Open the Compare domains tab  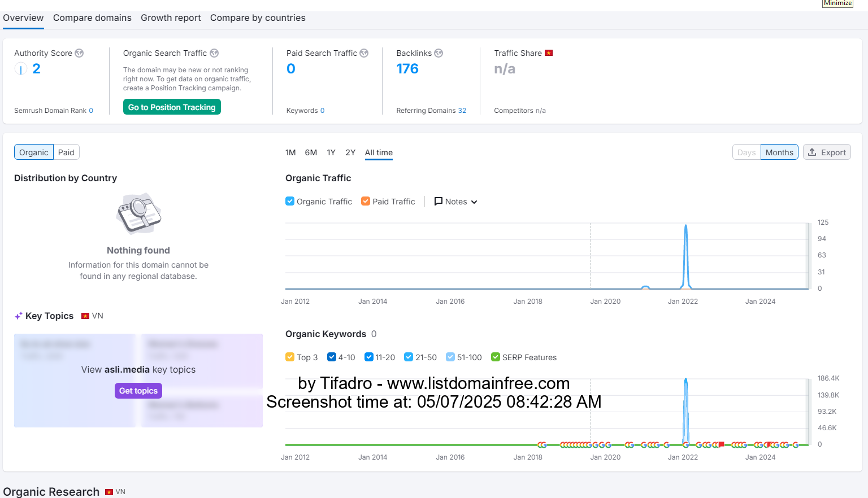pyautogui.click(x=92, y=18)
